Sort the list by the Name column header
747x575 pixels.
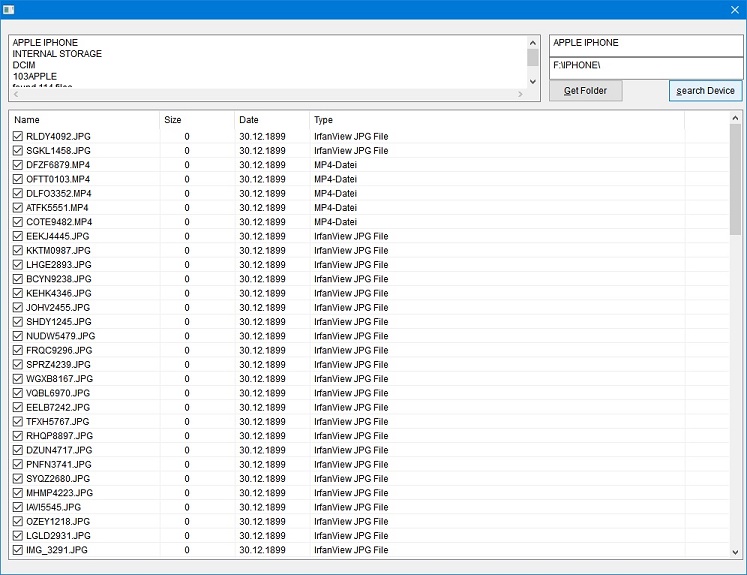[x=84, y=120]
